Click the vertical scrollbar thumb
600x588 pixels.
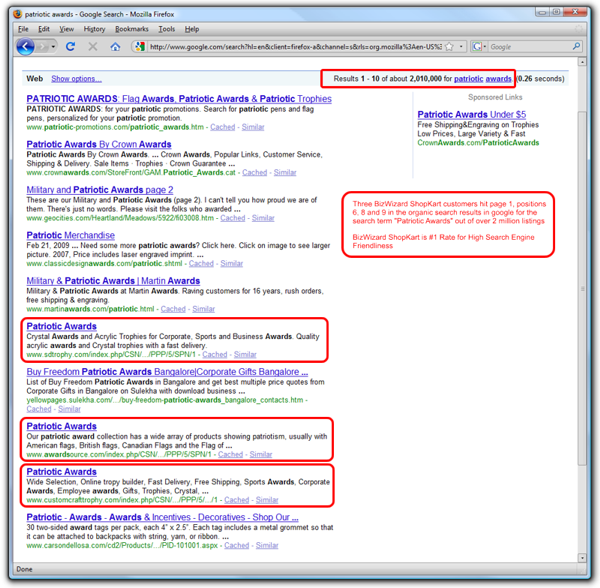point(582,288)
